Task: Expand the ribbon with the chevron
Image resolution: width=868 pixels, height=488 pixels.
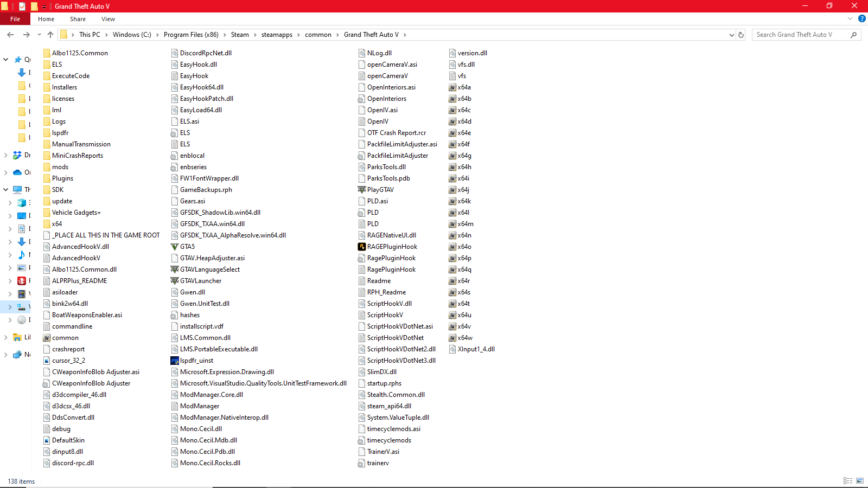Action: [x=850, y=19]
